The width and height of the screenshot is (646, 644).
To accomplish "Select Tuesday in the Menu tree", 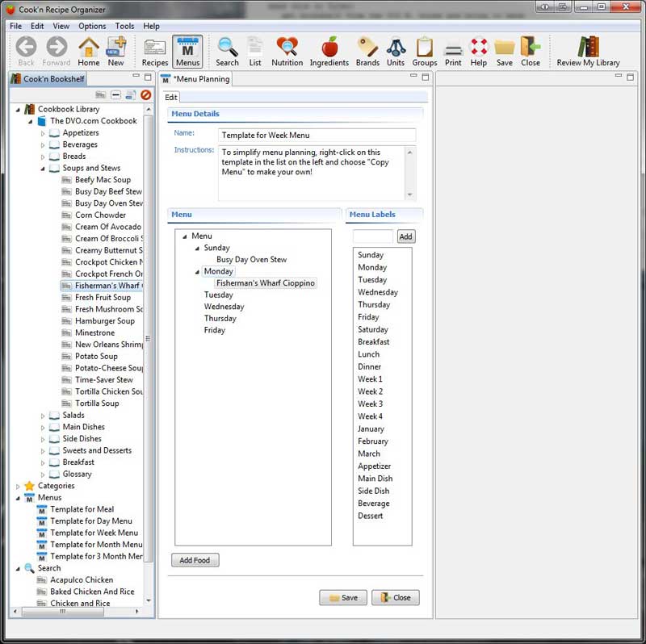I will coord(218,295).
